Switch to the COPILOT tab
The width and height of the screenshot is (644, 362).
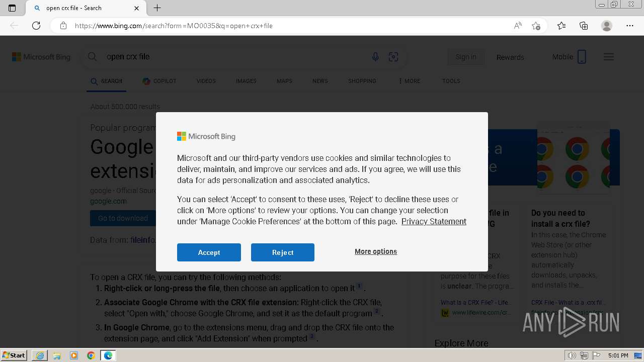point(159,81)
